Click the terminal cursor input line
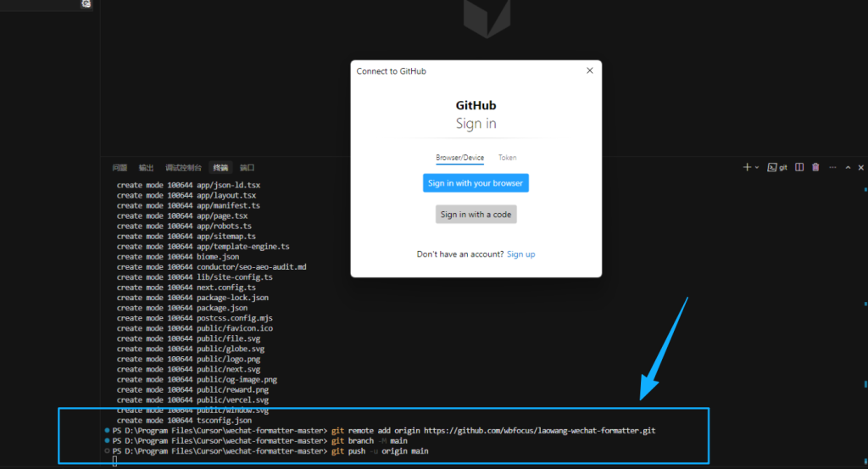Viewport: 868px width, 469px height. [x=114, y=462]
